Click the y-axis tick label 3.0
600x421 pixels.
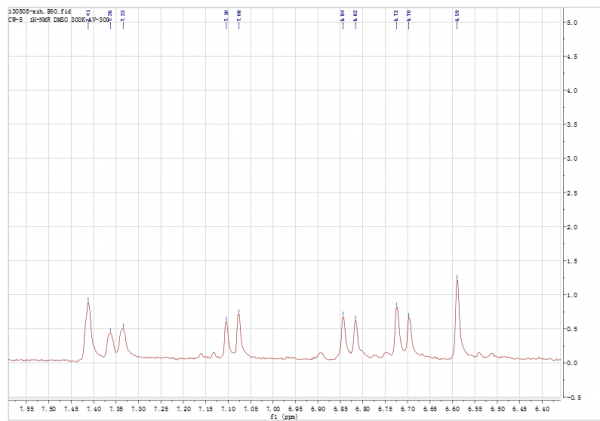(572, 159)
